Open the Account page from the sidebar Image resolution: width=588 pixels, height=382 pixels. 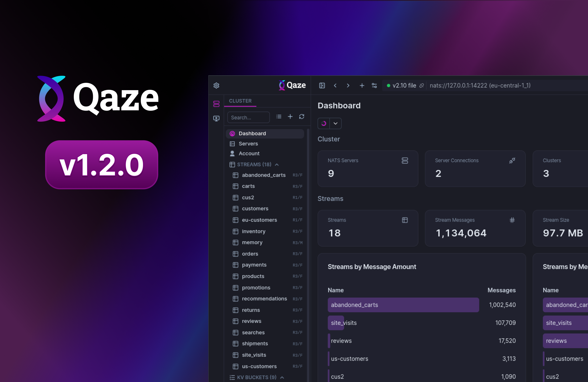(x=249, y=153)
